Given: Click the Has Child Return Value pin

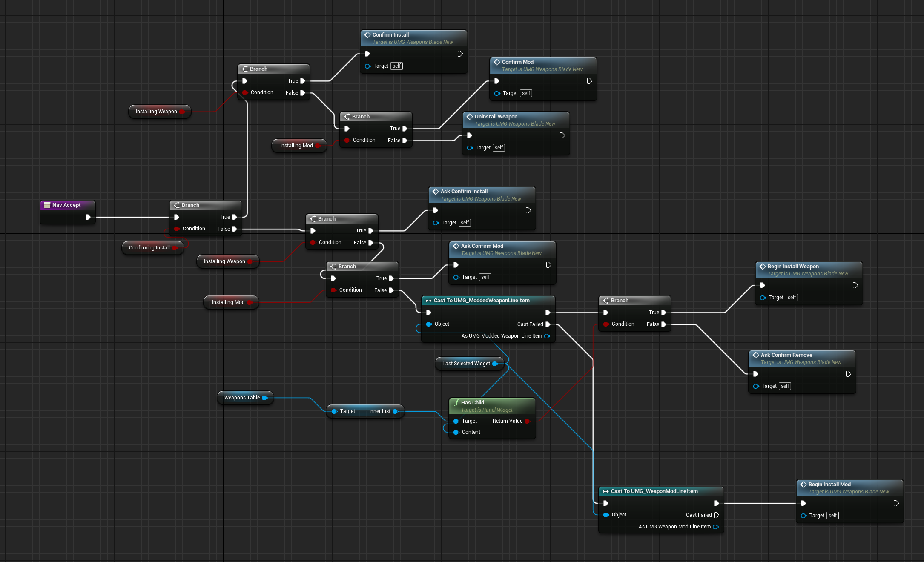Looking at the screenshot, I should pos(527,421).
